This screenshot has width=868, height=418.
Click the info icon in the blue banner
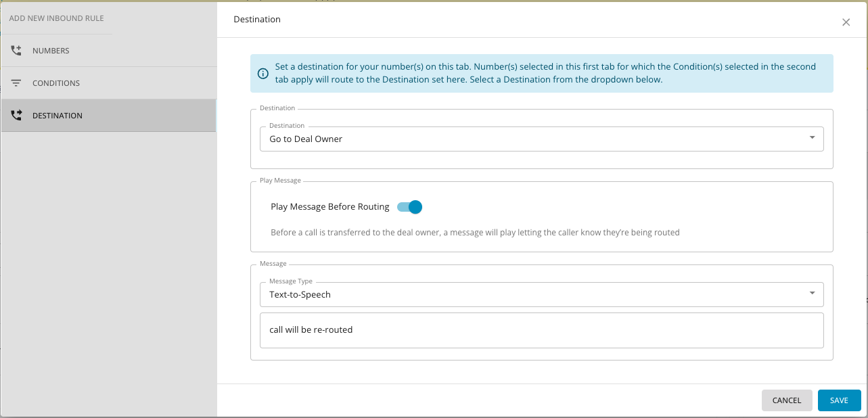pyautogui.click(x=263, y=74)
